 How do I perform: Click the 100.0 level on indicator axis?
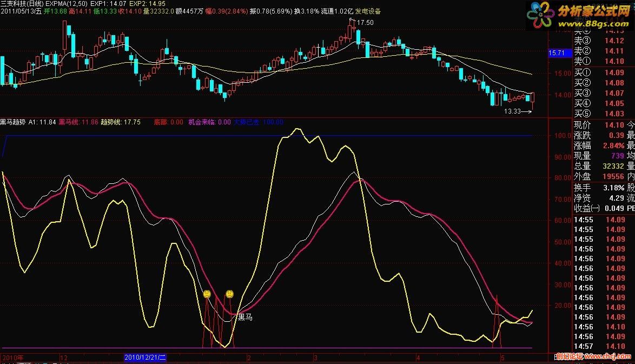(563, 136)
